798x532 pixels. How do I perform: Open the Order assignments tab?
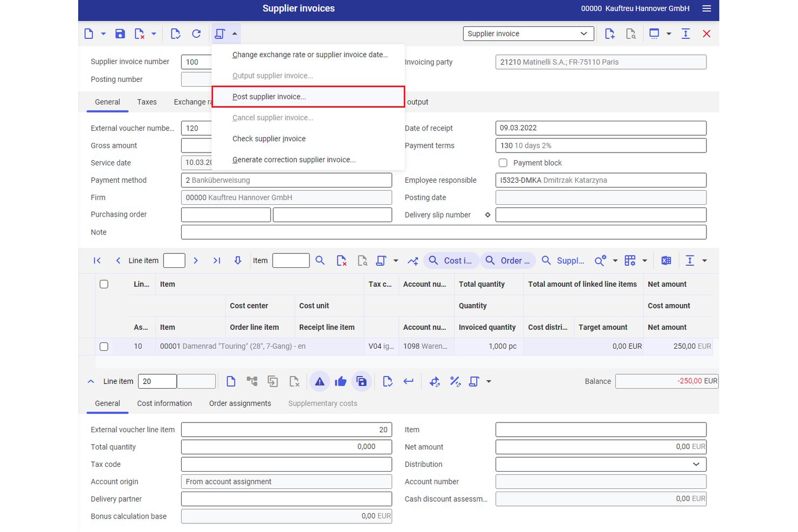tap(240, 403)
